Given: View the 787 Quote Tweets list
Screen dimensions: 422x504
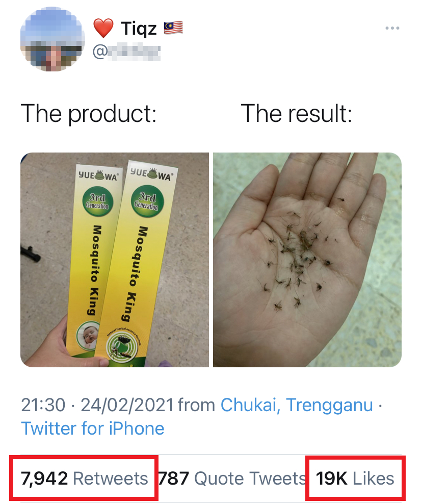Looking at the screenshot, I should 232,478.
